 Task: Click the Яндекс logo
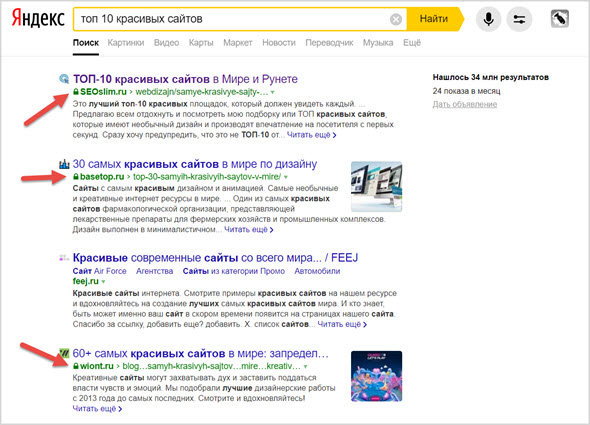pyautogui.click(x=38, y=18)
